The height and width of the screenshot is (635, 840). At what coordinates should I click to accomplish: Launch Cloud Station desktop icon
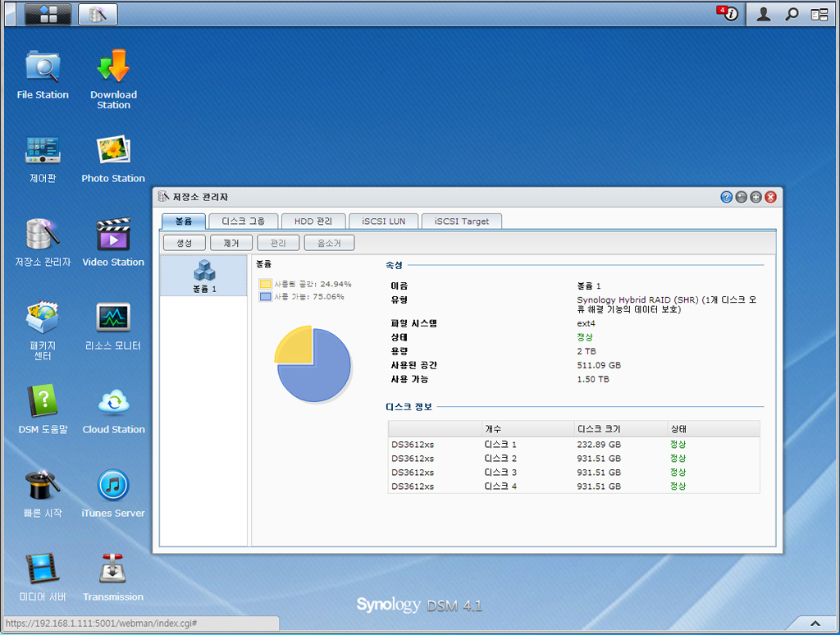113,410
